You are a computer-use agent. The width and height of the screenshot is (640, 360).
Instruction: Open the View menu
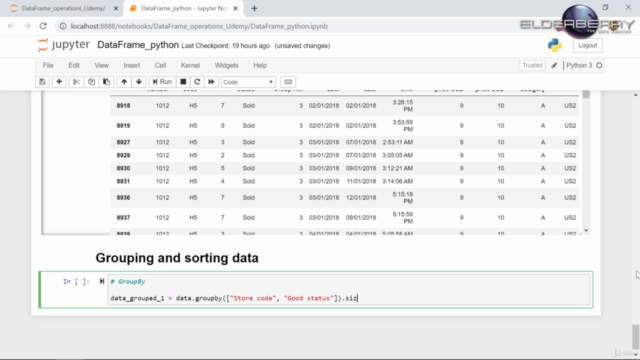pyautogui.click(x=102, y=65)
